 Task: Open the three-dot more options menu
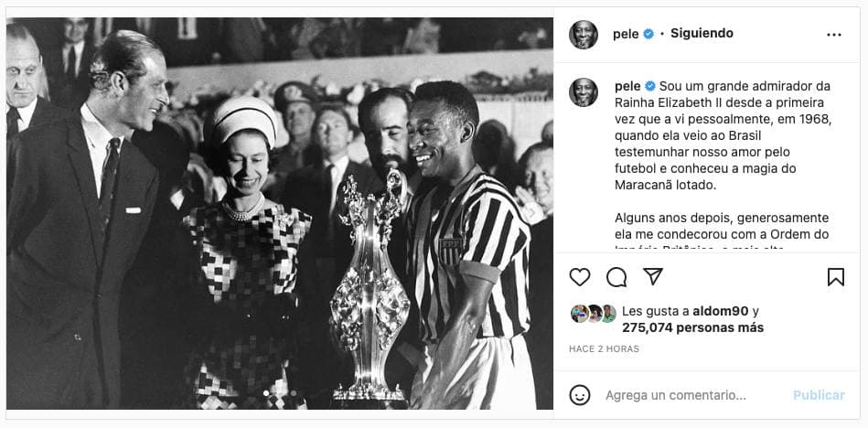pos(833,35)
